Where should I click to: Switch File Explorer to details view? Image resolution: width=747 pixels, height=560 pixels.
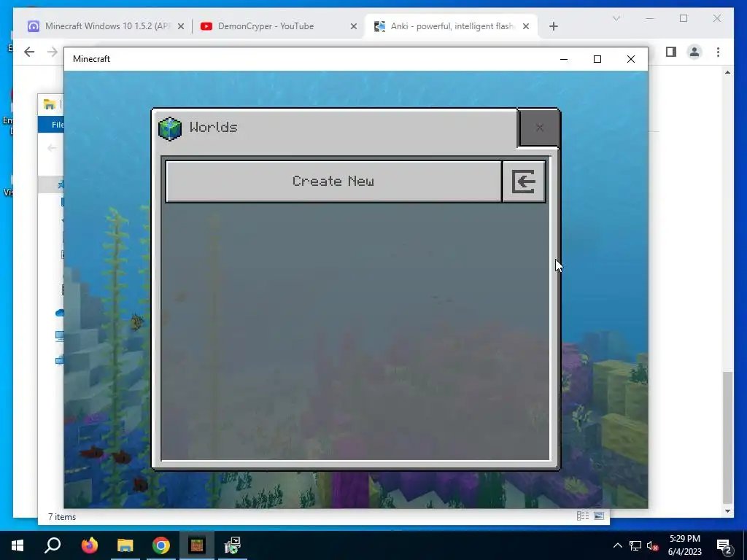[x=583, y=516]
